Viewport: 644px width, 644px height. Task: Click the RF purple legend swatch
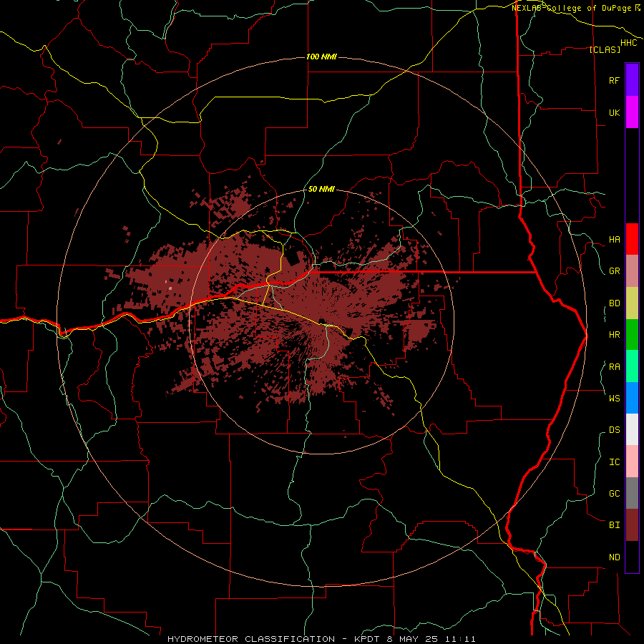pyautogui.click(x=632, y=80)
